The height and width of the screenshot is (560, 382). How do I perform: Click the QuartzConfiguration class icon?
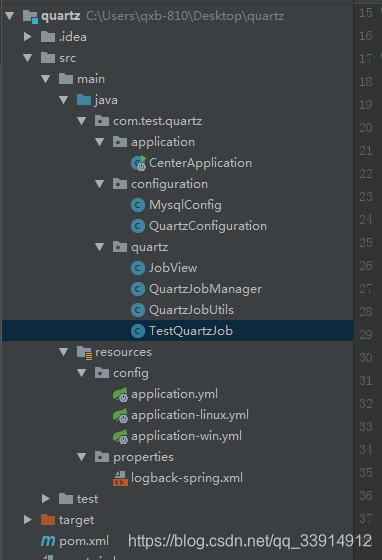tap(138, 226)
